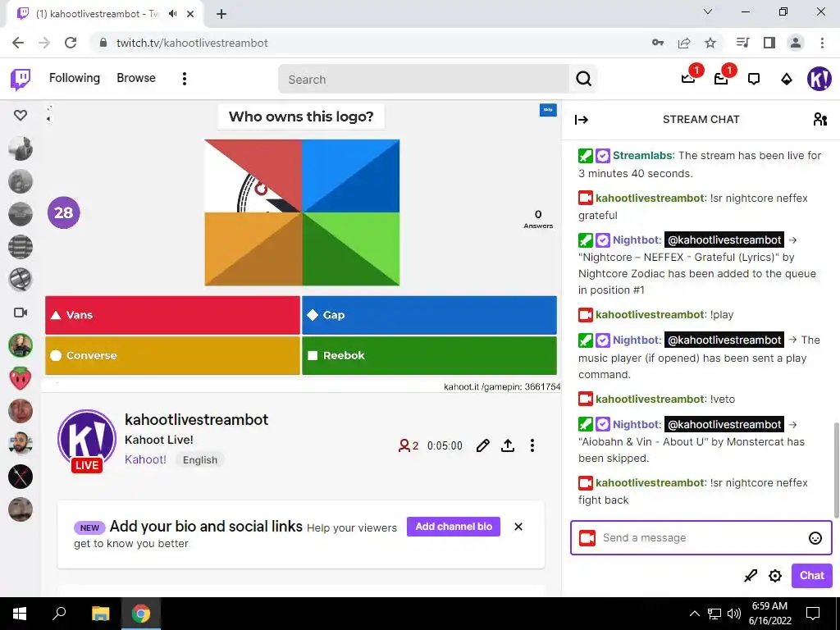Open the Twitch home logo
Image resolution: width=840 pixels, height=630 pixels.
tap(21, 80)
